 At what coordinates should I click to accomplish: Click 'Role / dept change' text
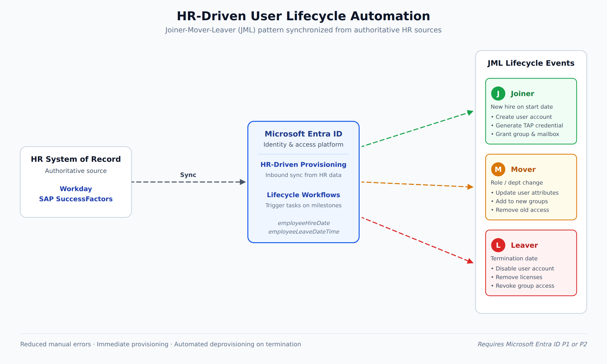(x=517, y=183)
